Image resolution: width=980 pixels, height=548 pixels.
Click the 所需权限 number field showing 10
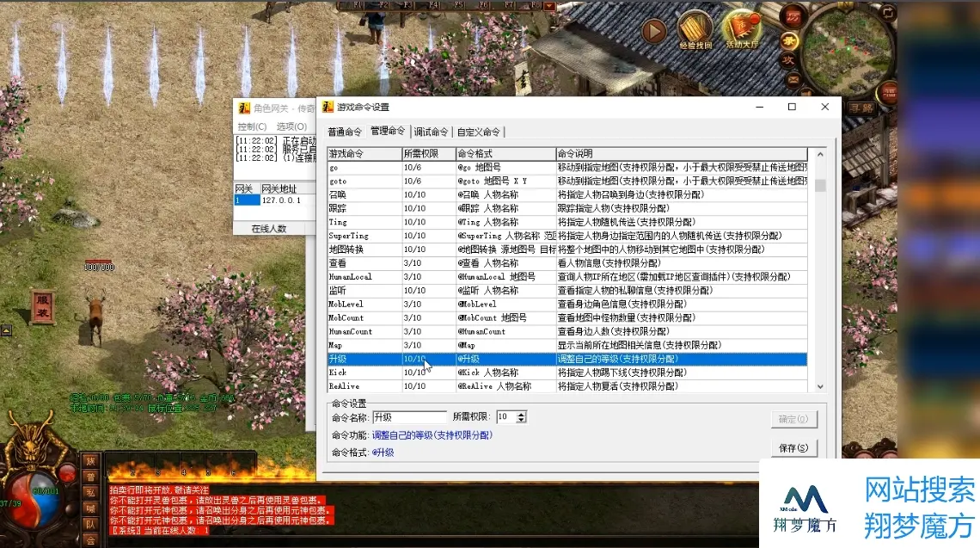(506, 417)
